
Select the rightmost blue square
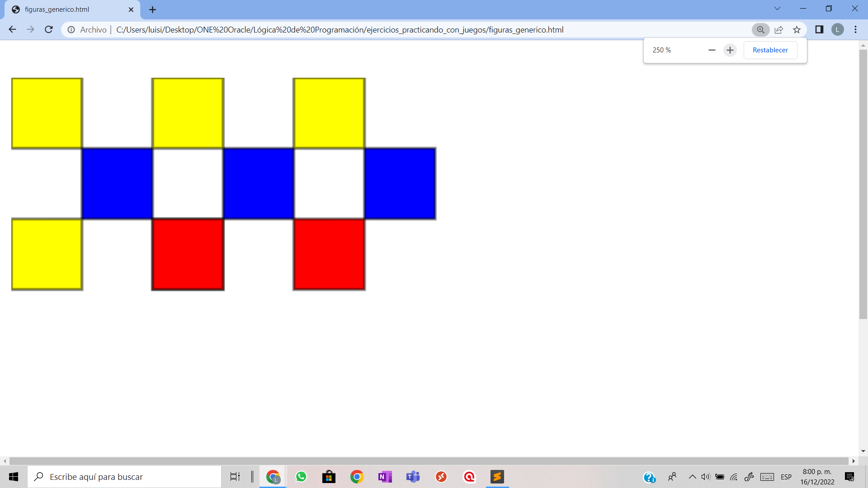click(x=400, y=183)
